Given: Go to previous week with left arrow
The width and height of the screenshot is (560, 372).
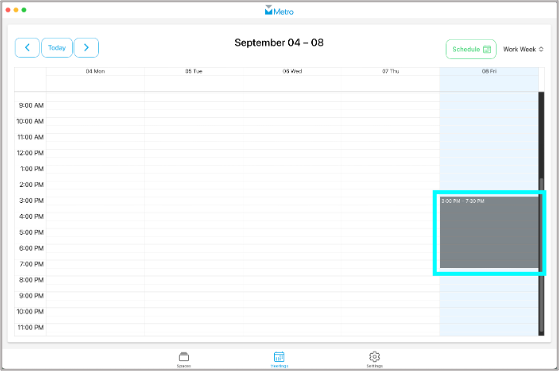Looking at the screenshot, I should (x=27, y=47).
